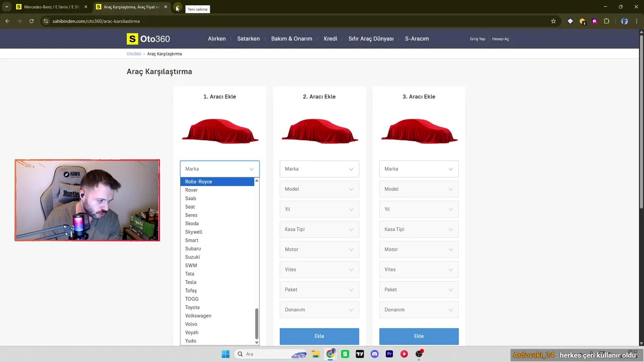Image resolution: width=644 pixels, height=362 pixels.
Task: Close the Mercedes-Benz E Serisi tab
Action: pos(86,7)
